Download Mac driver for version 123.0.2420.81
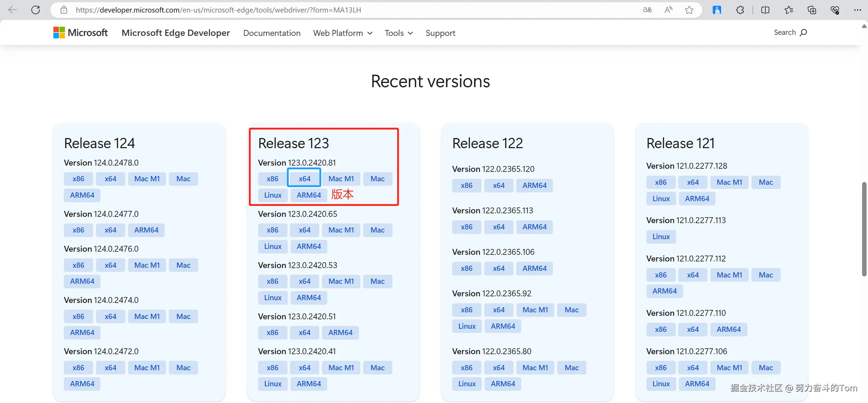The height and width of the screenshot is (403, 868). pyautogui.click(x=377, y=179)
